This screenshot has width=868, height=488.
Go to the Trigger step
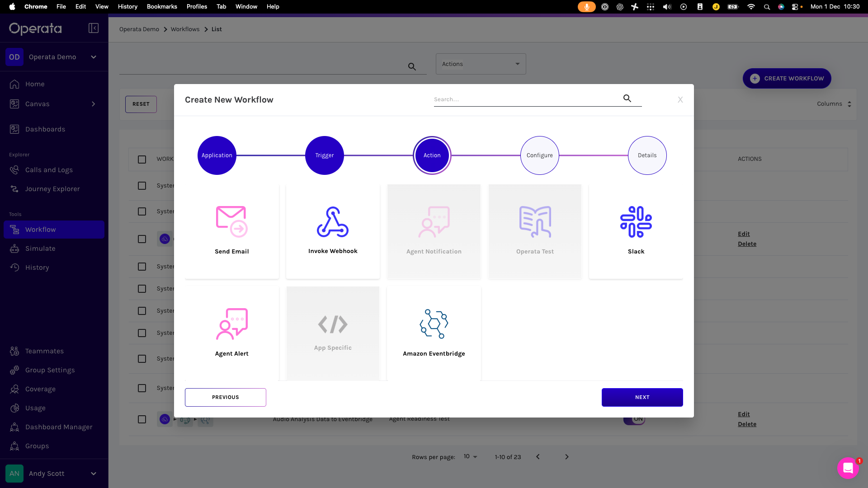[x=325, y=155]
